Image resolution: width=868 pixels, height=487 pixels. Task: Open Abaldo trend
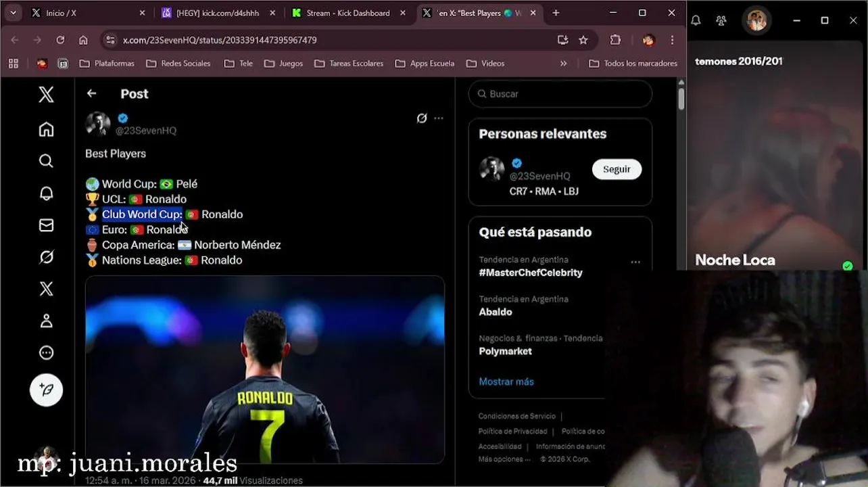pyautogui.click(x=496, y=312)
